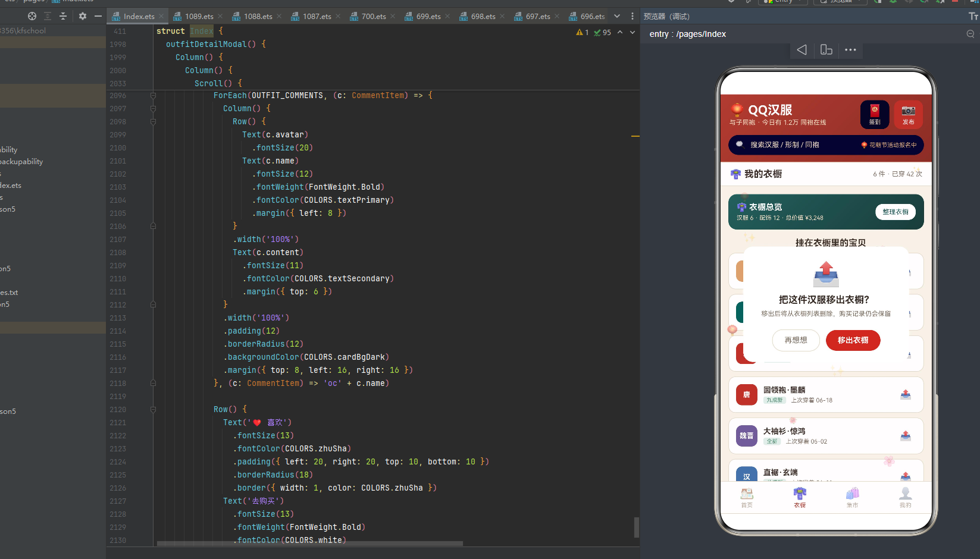
Task: Open project panel settings gear
Action: (x=83, y=16)
